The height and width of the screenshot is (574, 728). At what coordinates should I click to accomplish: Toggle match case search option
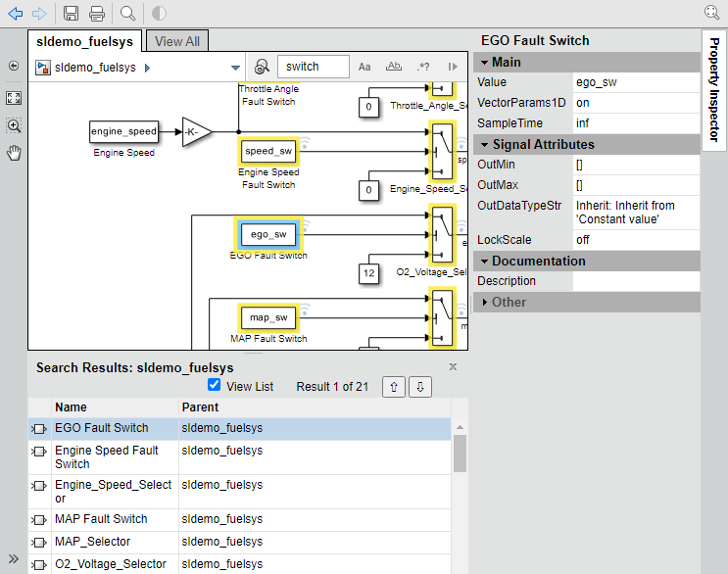tap(364, 67)
